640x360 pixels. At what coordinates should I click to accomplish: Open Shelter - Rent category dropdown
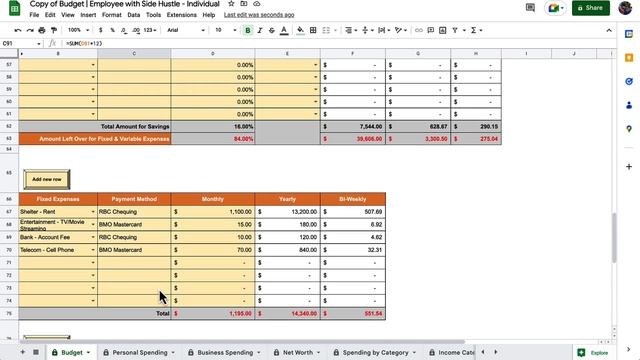tap(93, 212)
